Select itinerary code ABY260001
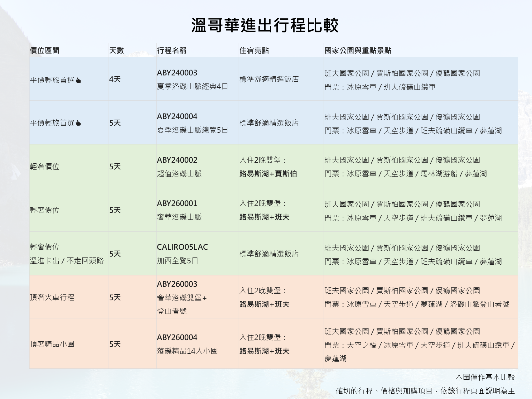Viewport: 532px width, 399px height. (177, 203)
